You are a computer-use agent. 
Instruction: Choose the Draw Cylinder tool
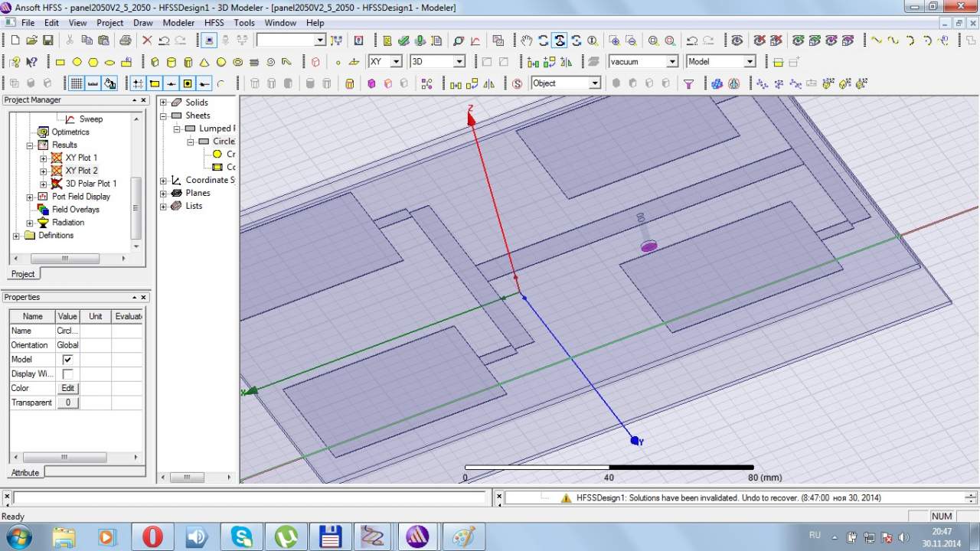point(171,62)
